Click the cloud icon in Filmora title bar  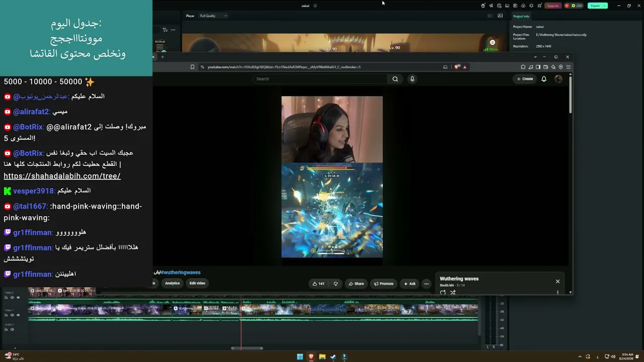click(x=523, y=6)
